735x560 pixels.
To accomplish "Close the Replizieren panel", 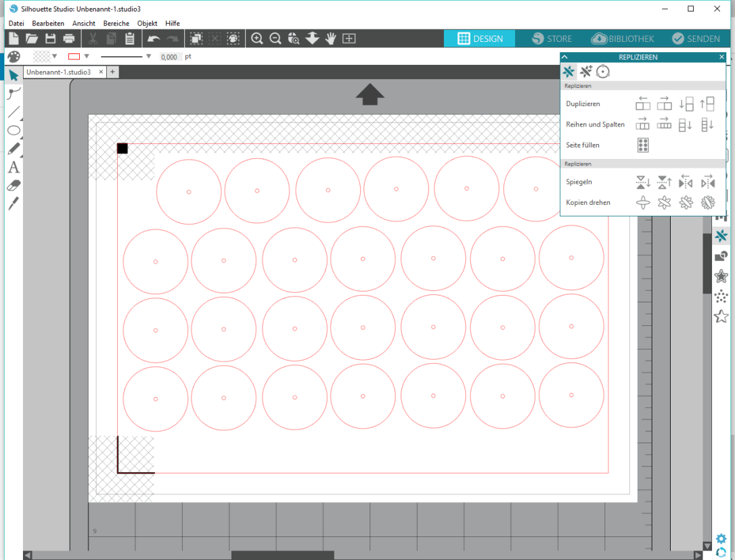I will click(x=721, y=57).
